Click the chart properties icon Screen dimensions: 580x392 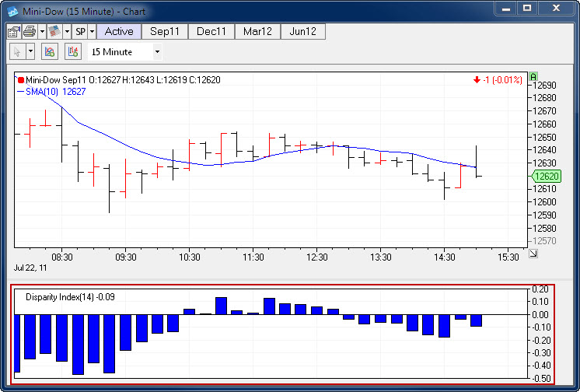pos(13,32)
